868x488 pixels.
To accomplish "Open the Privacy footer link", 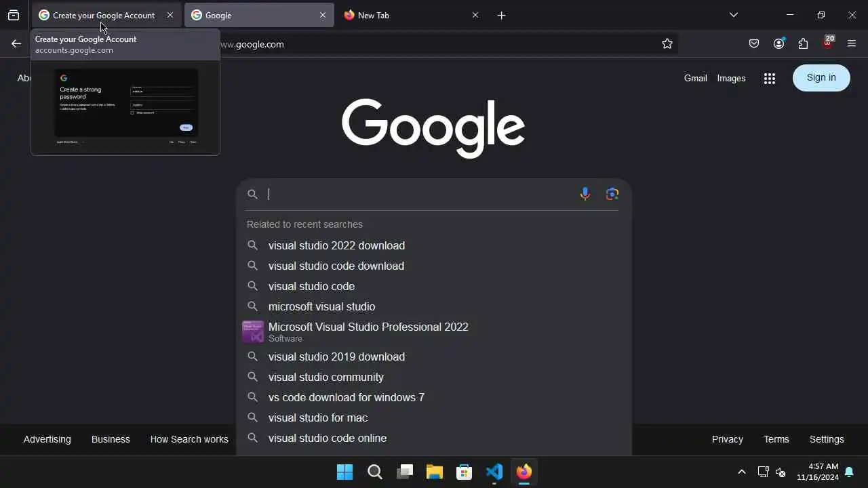I will point(728,439).
